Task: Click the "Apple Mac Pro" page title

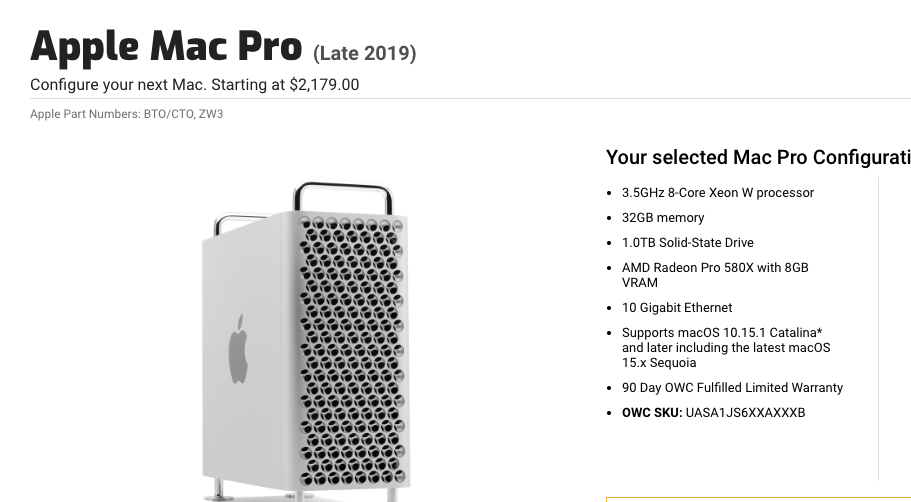Action: (166, 46)
